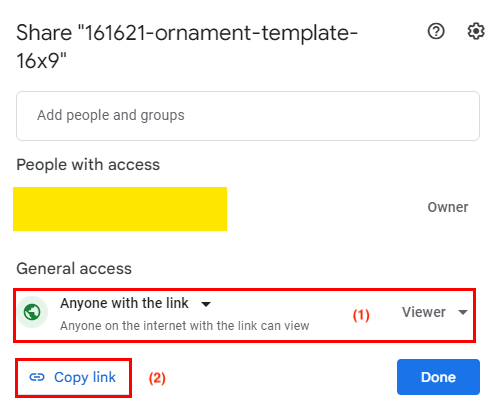Click the green globe general access icon
Screen dimensions: 499x410
[32, 312]
